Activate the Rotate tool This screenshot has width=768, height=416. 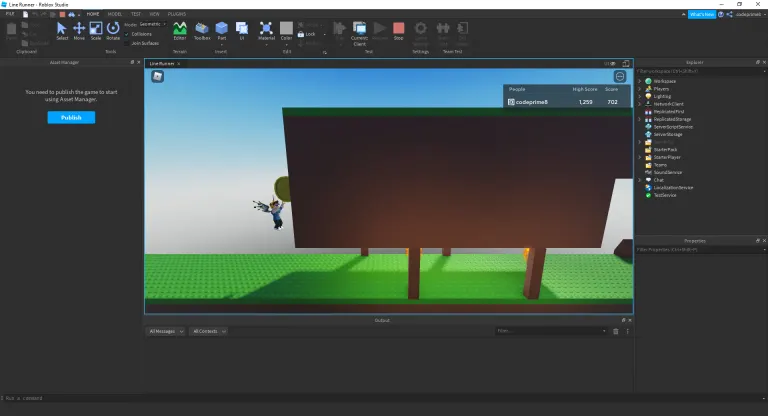click(x=113, y=30)
